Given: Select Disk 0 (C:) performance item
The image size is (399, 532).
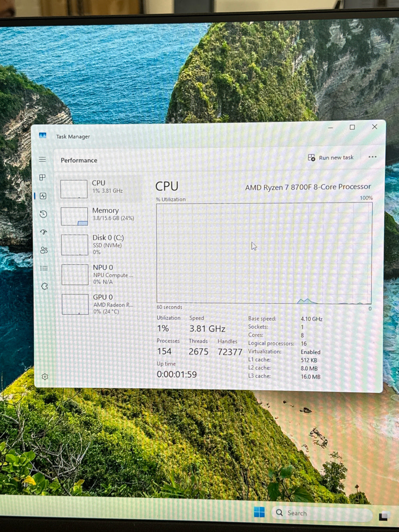Looking at the screenshot, I should (x=101, y=245).
